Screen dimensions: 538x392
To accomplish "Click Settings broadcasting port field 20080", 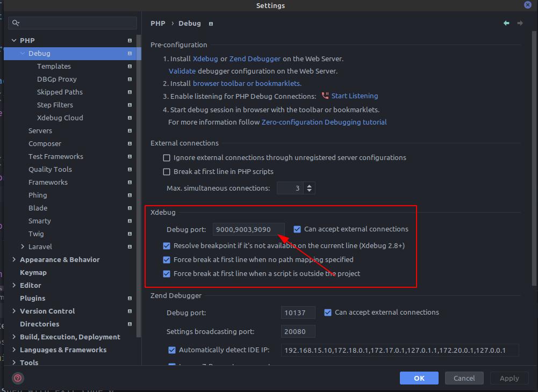I will (298, 332).
